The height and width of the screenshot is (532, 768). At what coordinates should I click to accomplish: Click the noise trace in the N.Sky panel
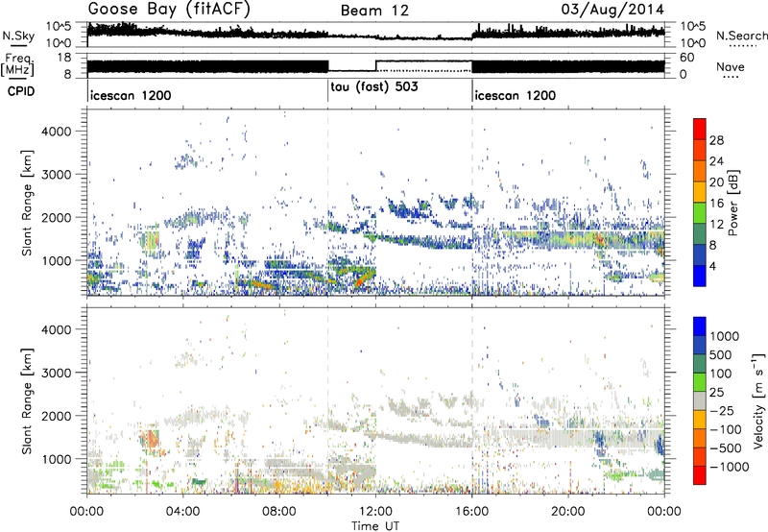375,34
